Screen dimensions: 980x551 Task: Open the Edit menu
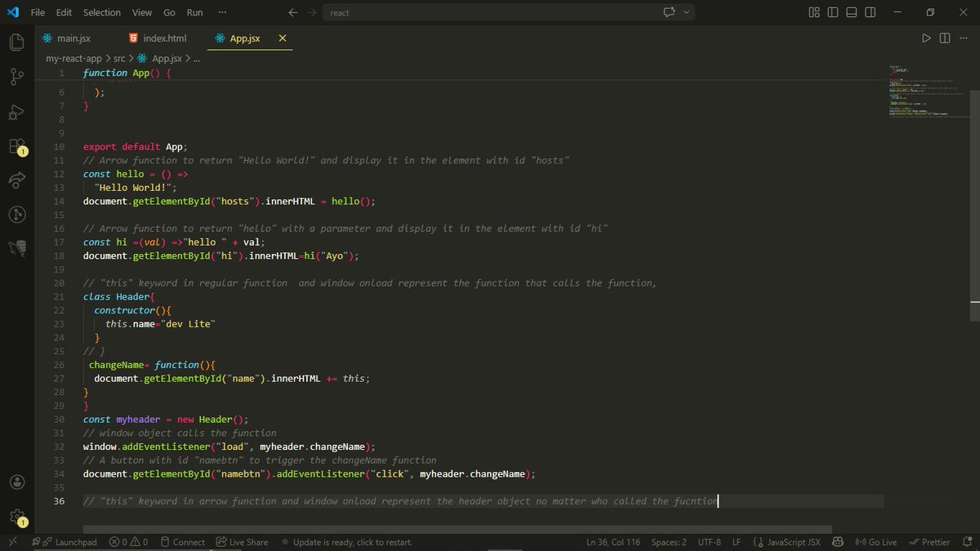pos(65,12)
